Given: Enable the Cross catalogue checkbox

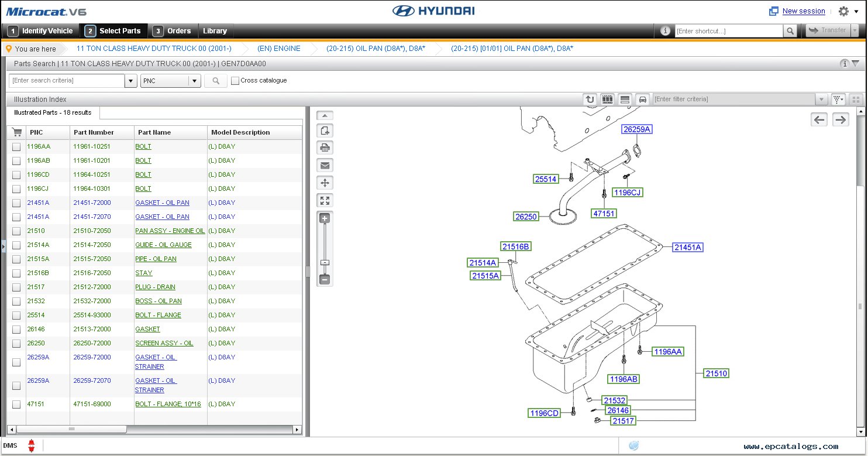Looking at the screenshot, I should pos(235,81).
